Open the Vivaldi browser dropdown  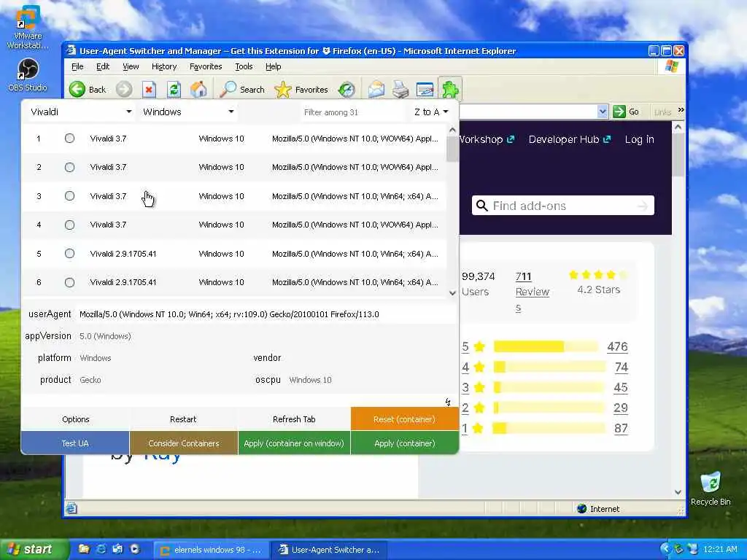tap(80, 112)
